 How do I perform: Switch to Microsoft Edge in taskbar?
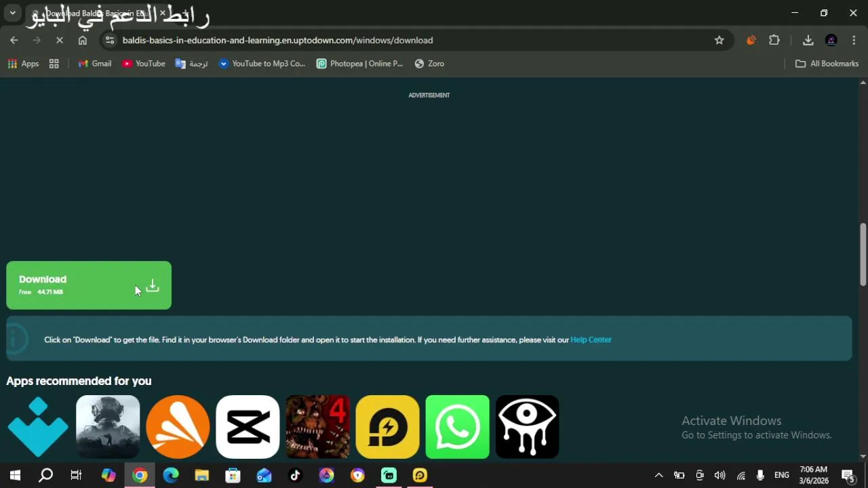(171, 475)
